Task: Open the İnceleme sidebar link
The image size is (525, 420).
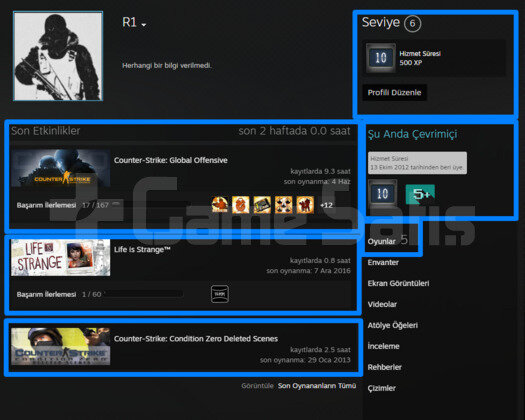Action: pos(383,346)
